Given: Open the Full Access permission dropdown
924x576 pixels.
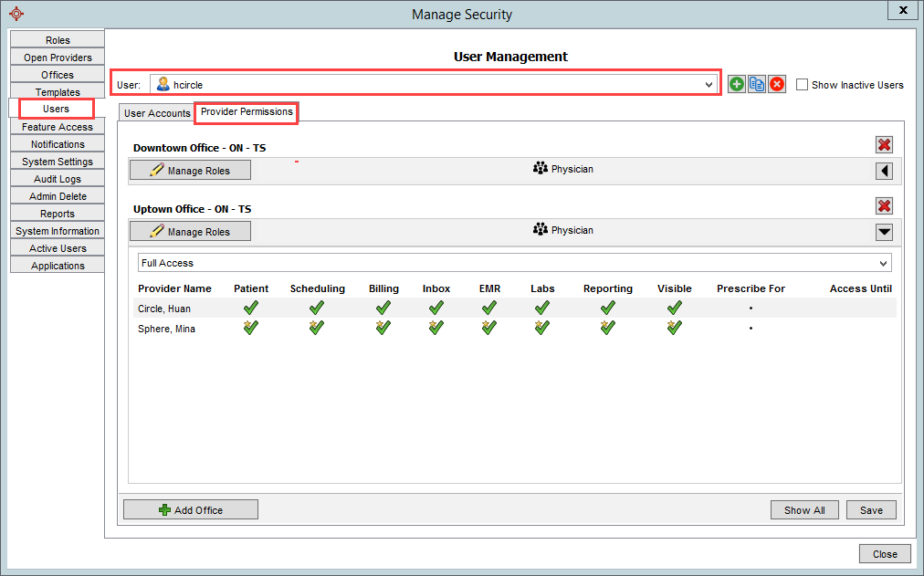Looking at the screenshot, I should [882, 263].
